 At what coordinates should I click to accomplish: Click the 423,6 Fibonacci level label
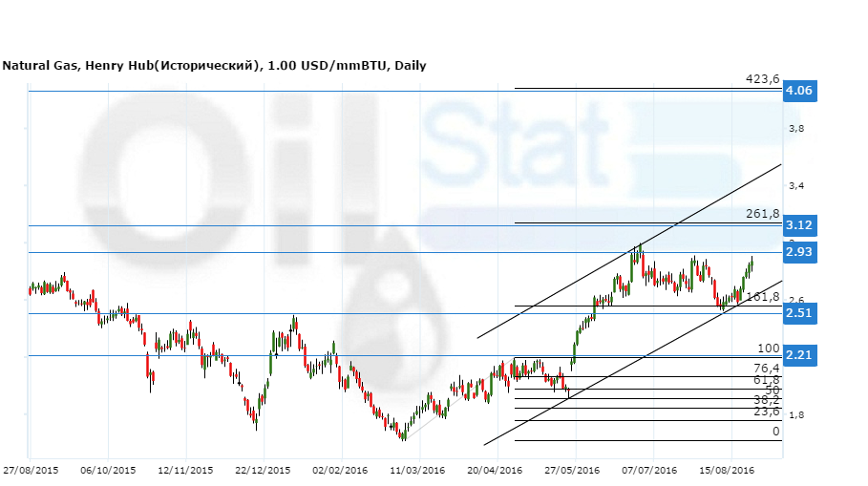[x=763, y=79]
